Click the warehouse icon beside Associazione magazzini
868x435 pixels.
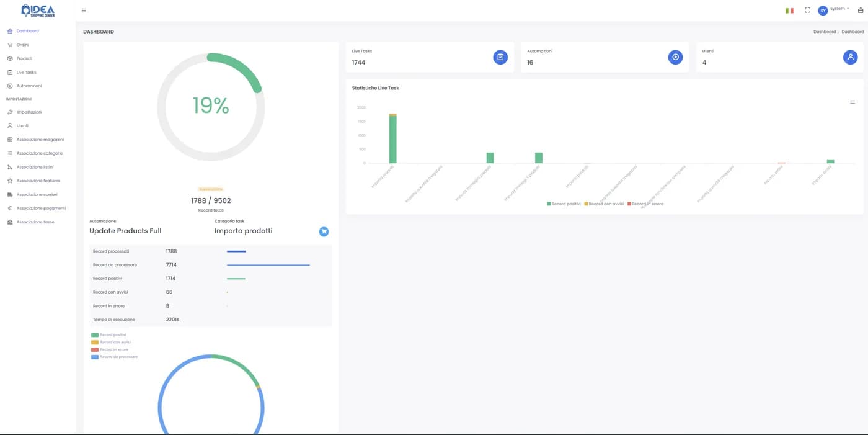click(x=10, y=140)
